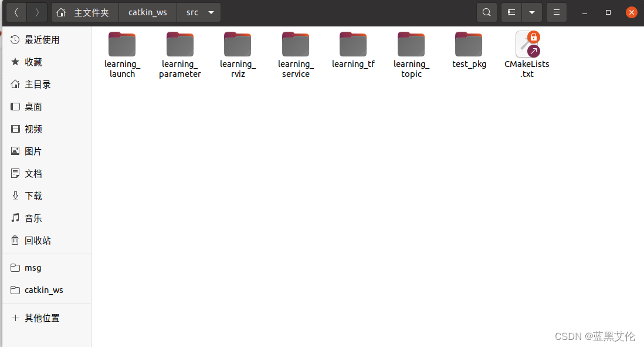Screen dimensions: 644x347
Task: Open the search magnifier button
Action: coord(487,12)
